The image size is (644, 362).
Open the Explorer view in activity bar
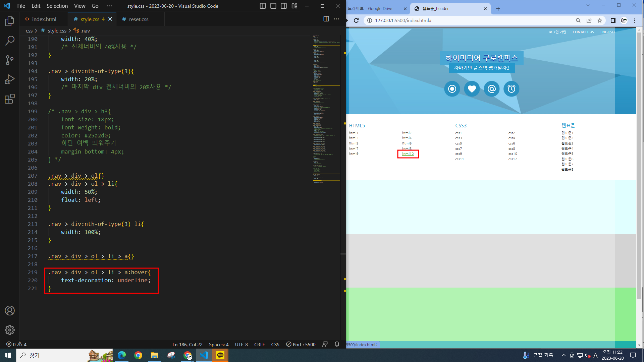point(10,21)
